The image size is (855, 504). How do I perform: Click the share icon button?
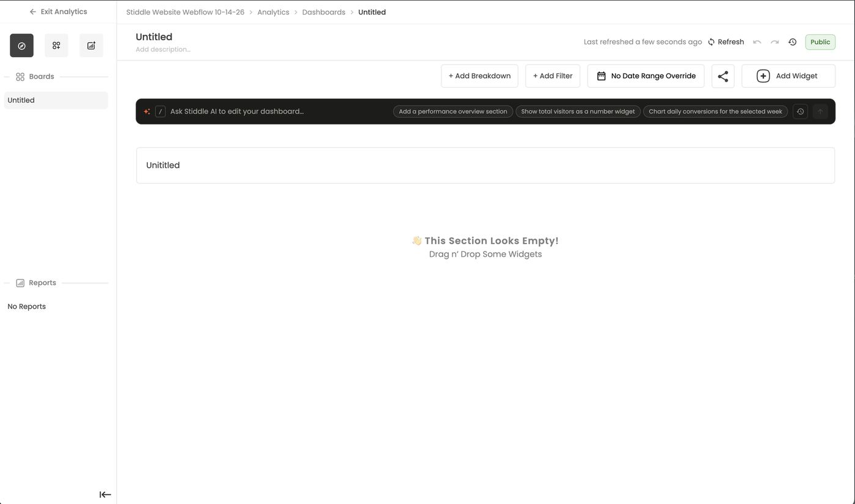(x=723, y=76)
